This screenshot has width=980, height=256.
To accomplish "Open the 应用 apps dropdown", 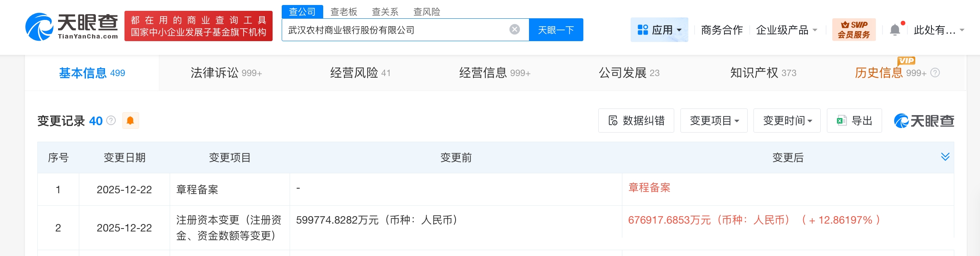I will click(x=659, y=30).
